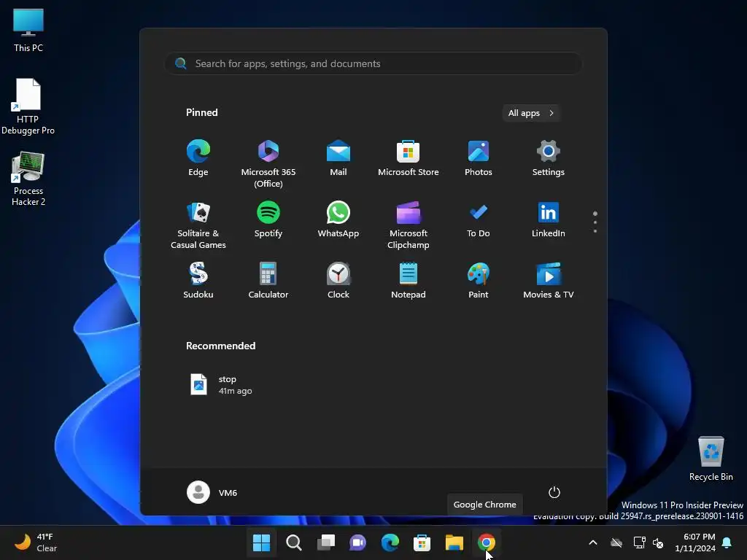Open the VM6 user account menu

(212, 492)
